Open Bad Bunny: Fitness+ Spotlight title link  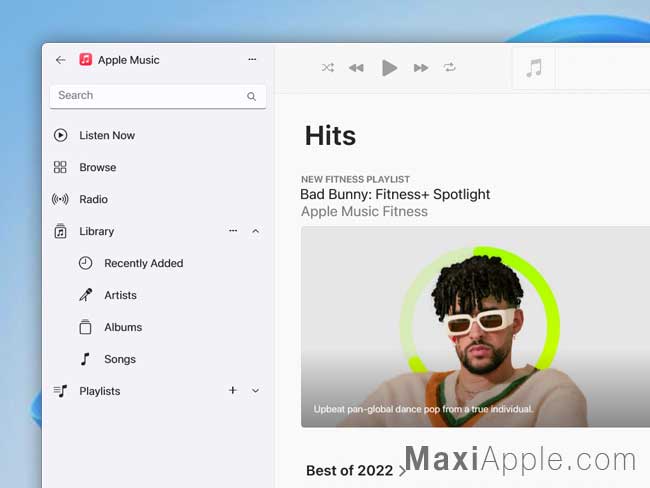tap(395, 194)
